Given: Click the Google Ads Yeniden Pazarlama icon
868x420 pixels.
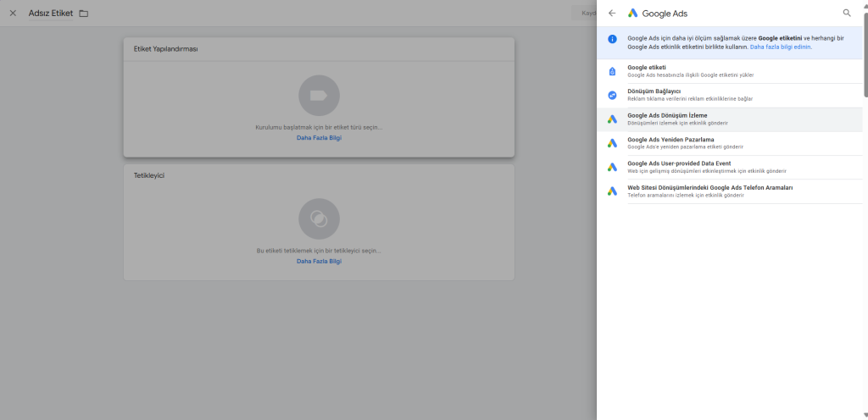Looking at the screenshot, I should (612, 143).
